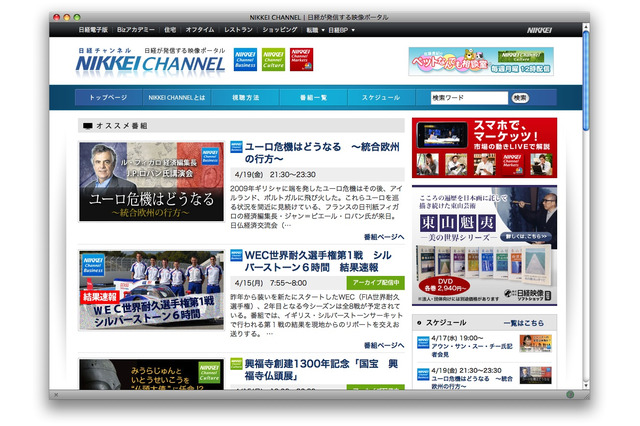
Task: Click the オススメ番組 section heading
Action: (122, 126)
